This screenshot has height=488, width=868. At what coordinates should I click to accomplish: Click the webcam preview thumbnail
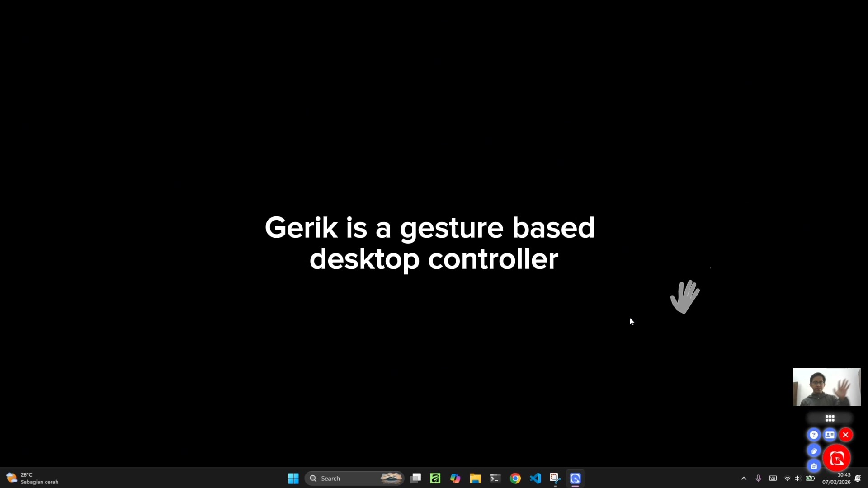[x=826, y=387]
